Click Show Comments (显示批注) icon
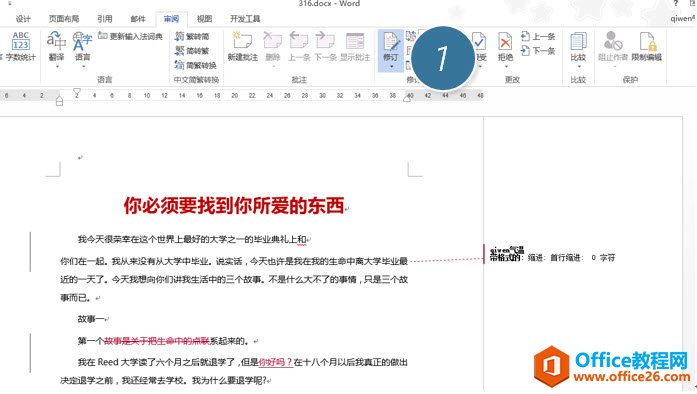The height and width of the screenshot is (394, 697). click(x=355, y=41)
